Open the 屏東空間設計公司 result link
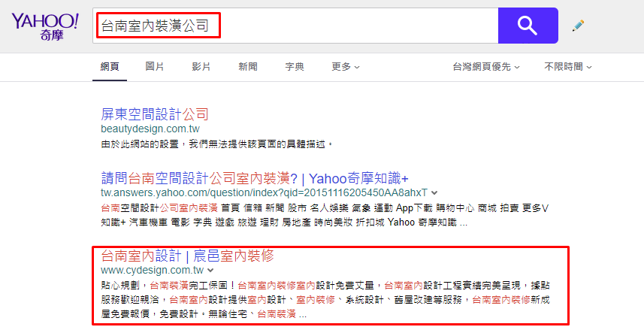Screen dimensions: 644x333 (155, 114)
